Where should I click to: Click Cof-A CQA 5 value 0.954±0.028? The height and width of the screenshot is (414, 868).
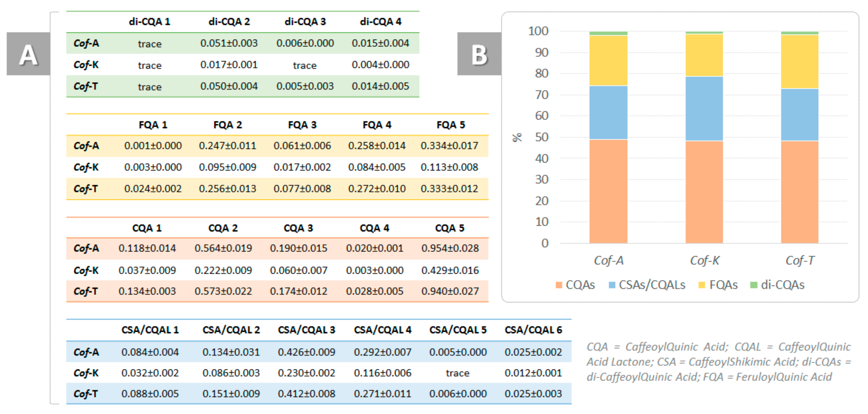click(450, 248)
